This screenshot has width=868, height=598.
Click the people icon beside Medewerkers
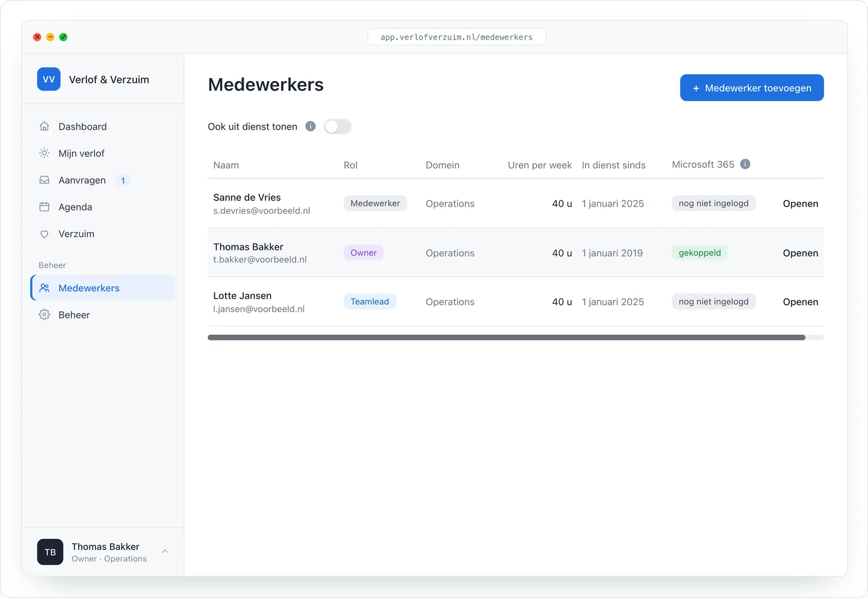click(x=44, y=288)
